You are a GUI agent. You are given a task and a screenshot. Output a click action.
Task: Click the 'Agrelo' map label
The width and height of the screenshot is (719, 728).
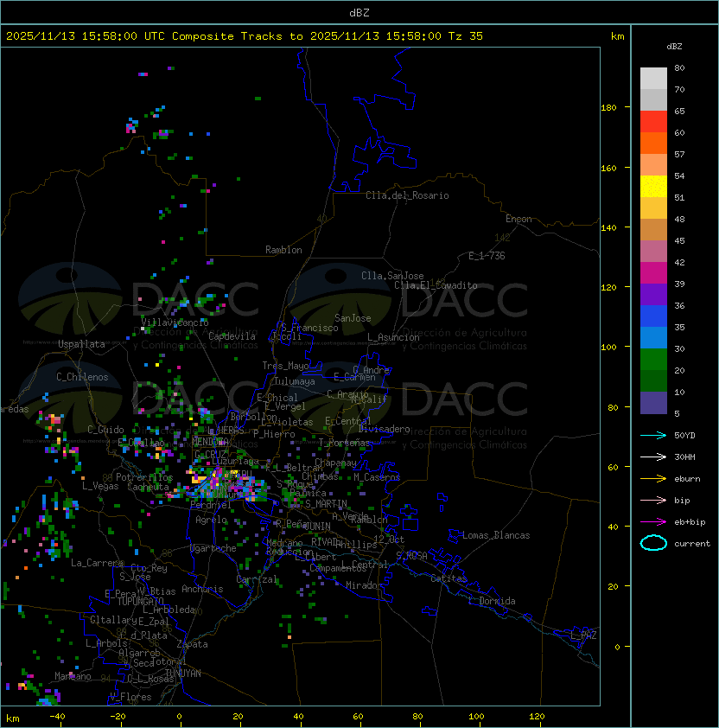click(211, 520)
